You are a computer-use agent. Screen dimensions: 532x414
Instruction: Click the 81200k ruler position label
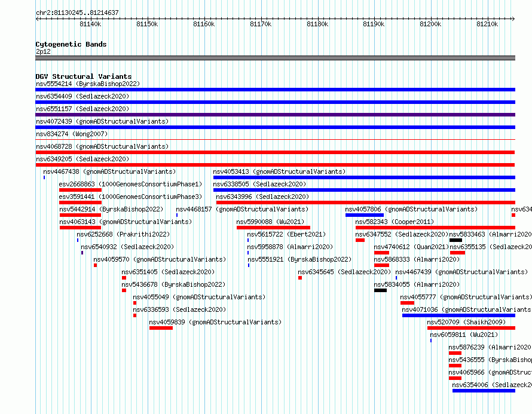point(430,24)
